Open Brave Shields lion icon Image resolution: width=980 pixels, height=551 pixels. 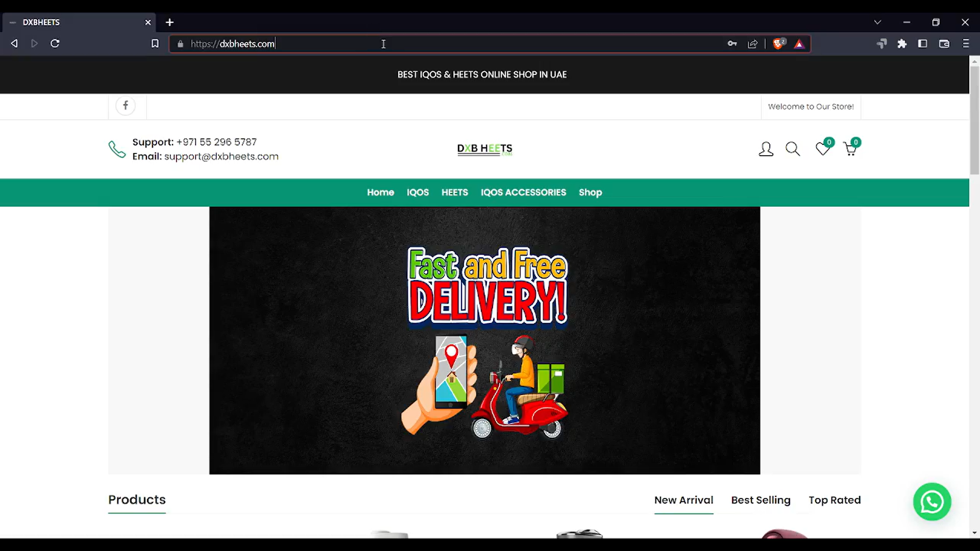pos(779,44)
